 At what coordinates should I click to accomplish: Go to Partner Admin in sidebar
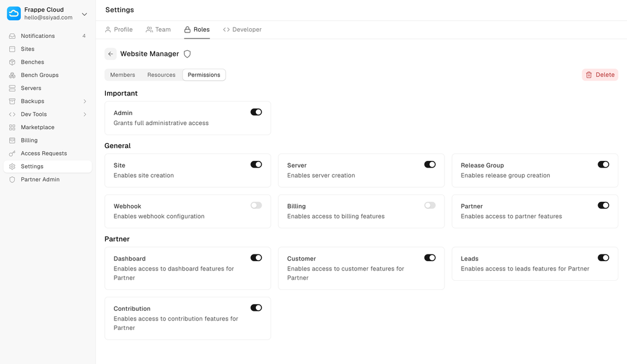coord(40,180)
